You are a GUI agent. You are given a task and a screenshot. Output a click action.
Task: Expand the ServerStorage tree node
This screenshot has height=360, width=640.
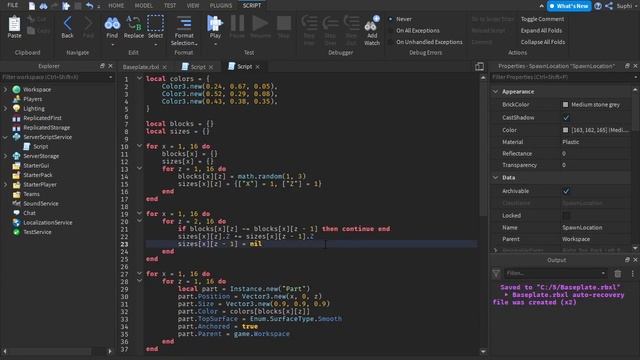point(5,156)
